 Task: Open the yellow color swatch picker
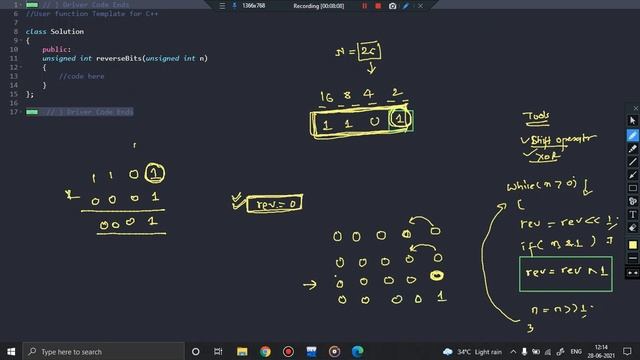tap(632, 245)
